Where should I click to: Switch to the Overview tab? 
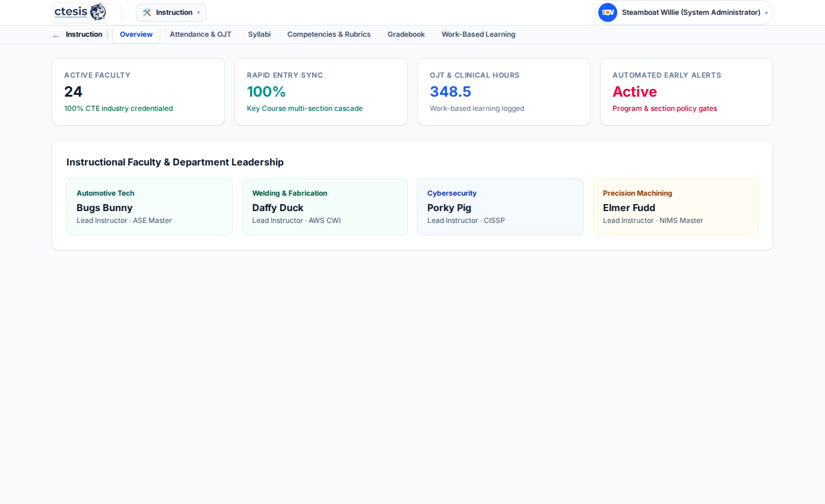[x=136, y=34]
